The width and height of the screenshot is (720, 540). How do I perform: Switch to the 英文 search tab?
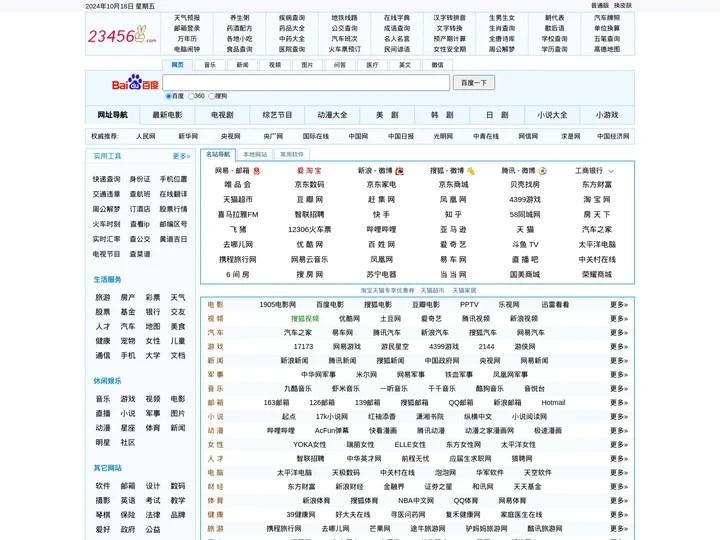click(x=405, y=65)
